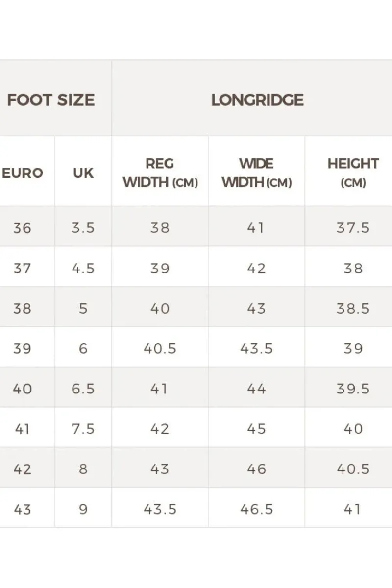Click Euro size 43 cell
The width and height of the screenshot is (392, 588).
tap(23, 509)
